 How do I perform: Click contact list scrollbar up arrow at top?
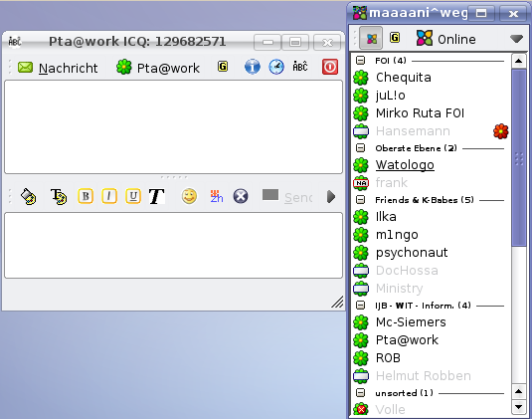[x=518, y=61]
